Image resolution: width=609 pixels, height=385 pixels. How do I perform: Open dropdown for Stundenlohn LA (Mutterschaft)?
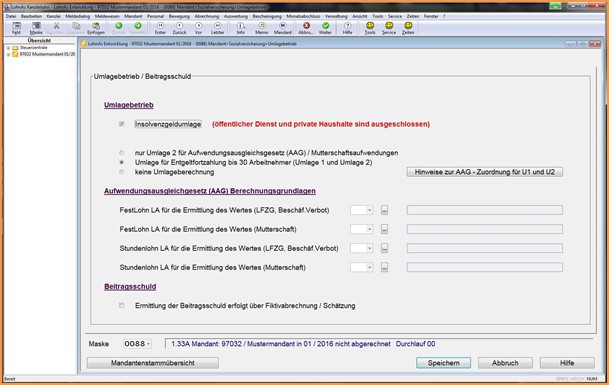pos(369,267)
